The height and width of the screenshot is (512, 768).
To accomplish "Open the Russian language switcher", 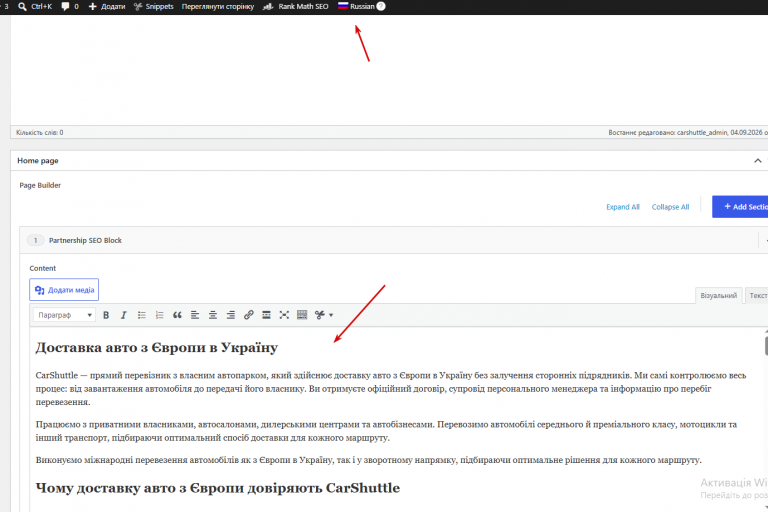I will [356, 6].
